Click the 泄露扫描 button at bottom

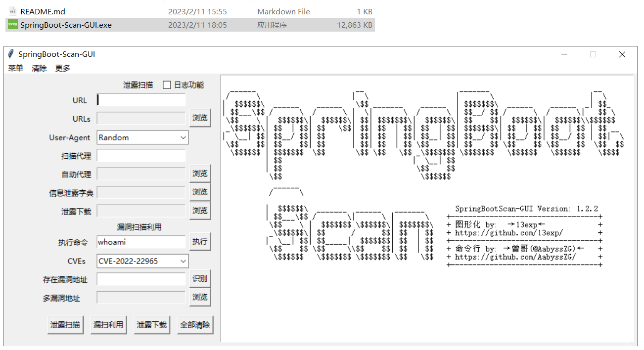click(65, 325)
